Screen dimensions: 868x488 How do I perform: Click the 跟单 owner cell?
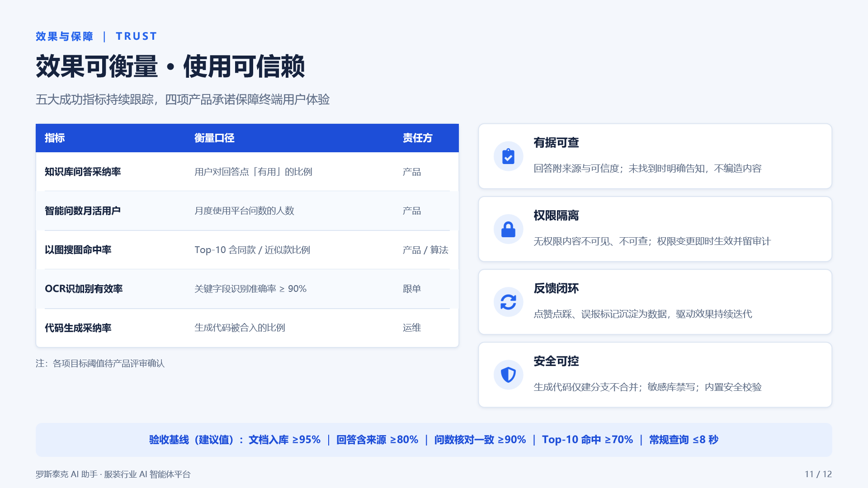coord(412,289)
